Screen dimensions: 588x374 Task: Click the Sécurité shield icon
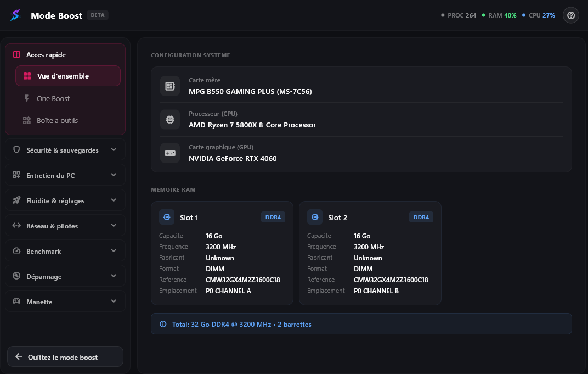pyautogui.click(x=16, y=149)
